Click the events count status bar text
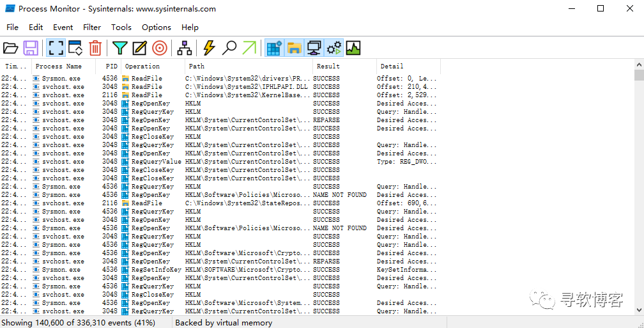Viewport: 644px width, 328px height. [x=79, y=323]
